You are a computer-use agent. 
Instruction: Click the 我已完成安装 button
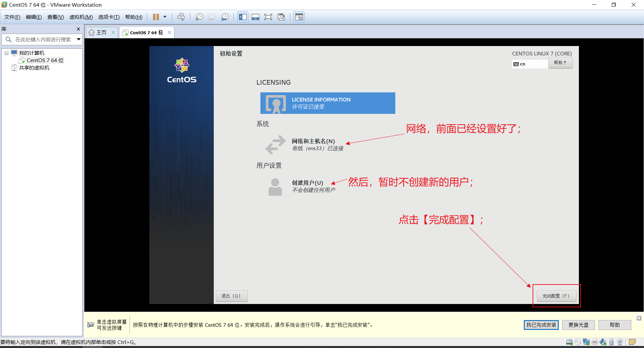click(541, 325)
